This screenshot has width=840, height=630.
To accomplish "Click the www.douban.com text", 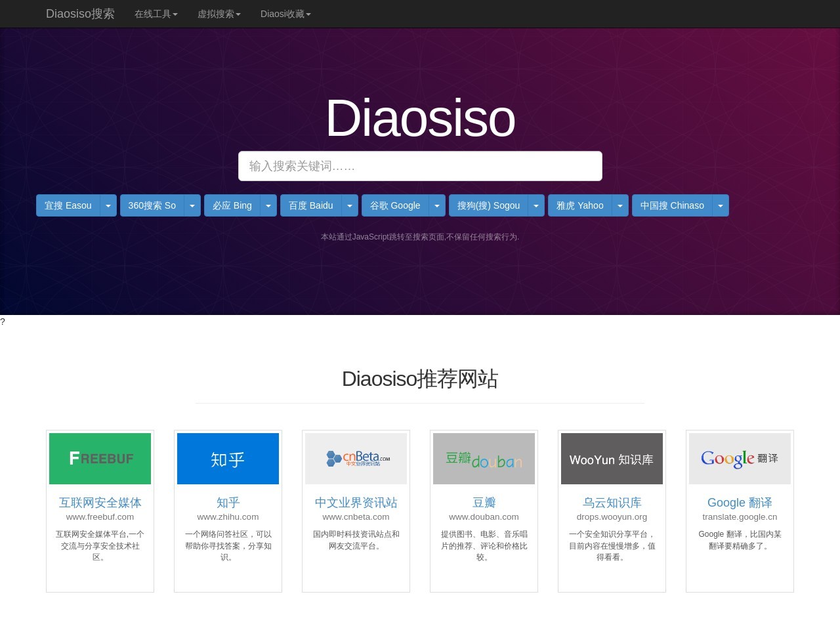I will [x=484, y=517].
